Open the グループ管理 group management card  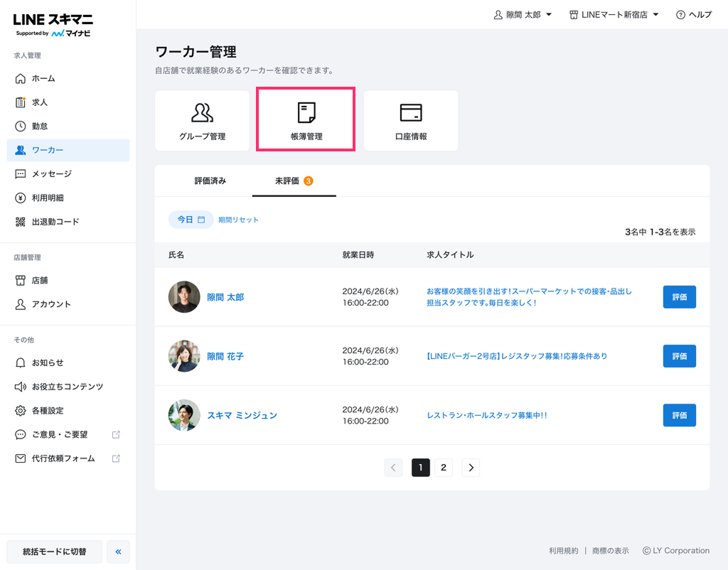tap(202, 120)
